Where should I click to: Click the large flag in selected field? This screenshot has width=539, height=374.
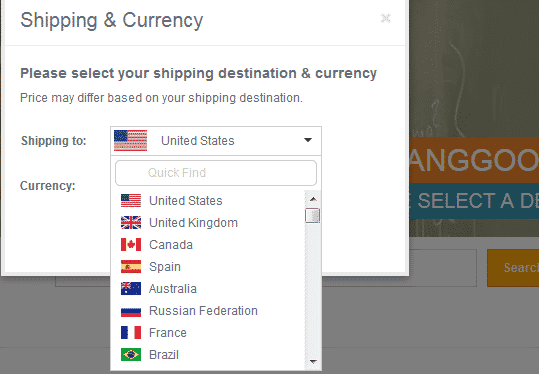131,141
